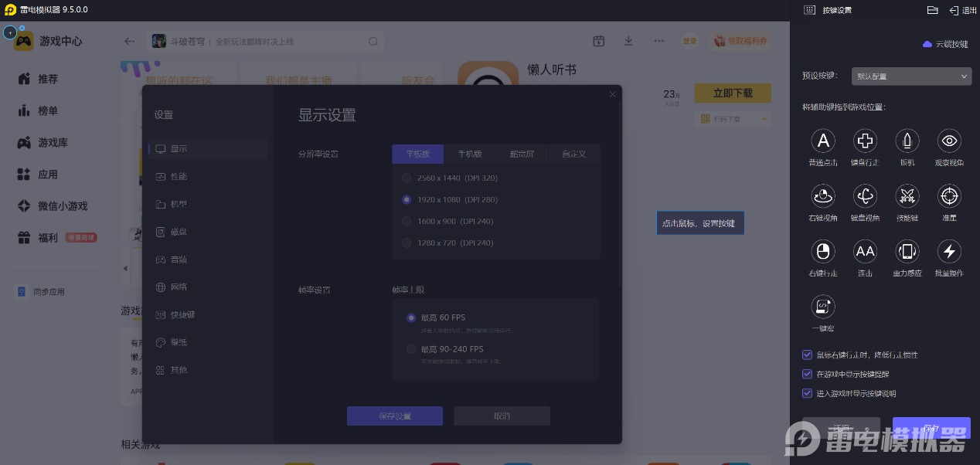Choose the 最高 60 FPS radio option
Image resolution: width=980 pixels, height=465 pixels.
tap(411, 317)
